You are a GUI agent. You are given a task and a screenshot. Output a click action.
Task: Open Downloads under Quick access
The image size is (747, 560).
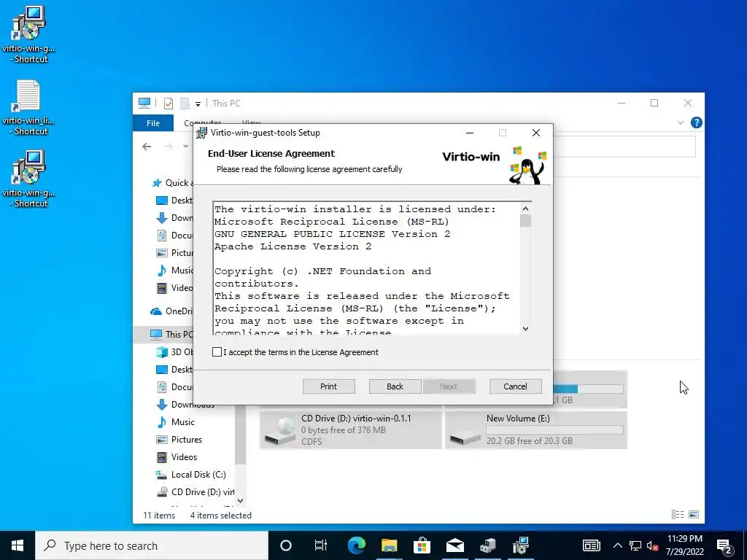click(x=175, y=217)
